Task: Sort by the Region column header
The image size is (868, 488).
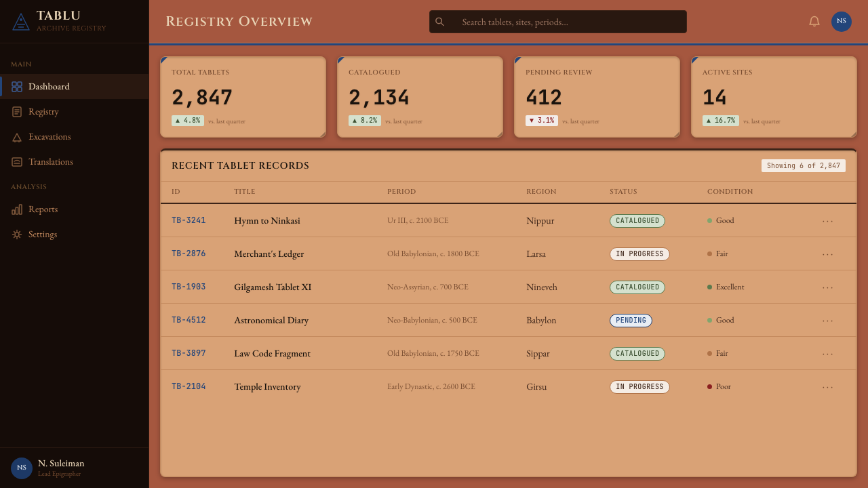Action: [x=541, y=192]
